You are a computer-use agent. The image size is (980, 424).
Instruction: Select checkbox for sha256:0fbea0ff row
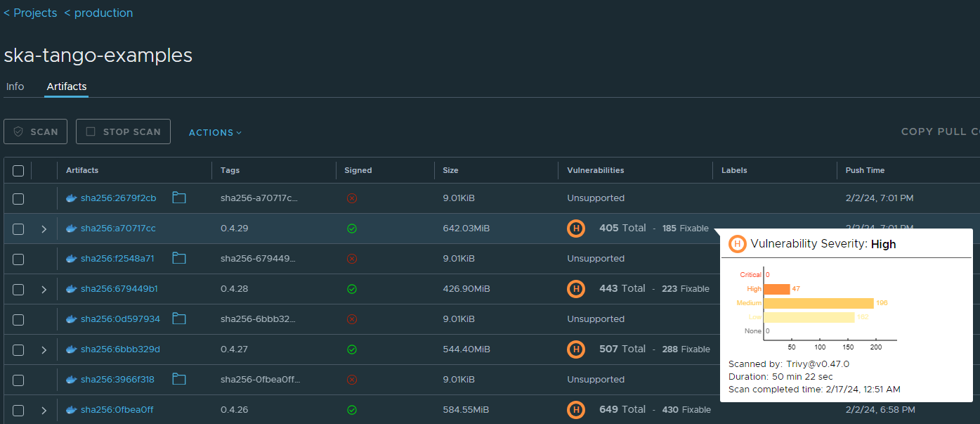click(x=18, y=411)
